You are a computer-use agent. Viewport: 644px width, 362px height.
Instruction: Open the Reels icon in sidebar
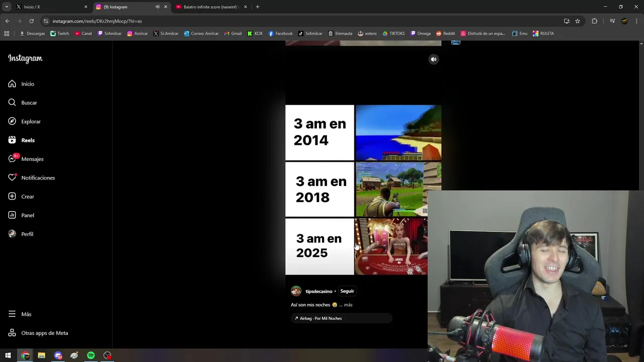click(x=12, y=140)
